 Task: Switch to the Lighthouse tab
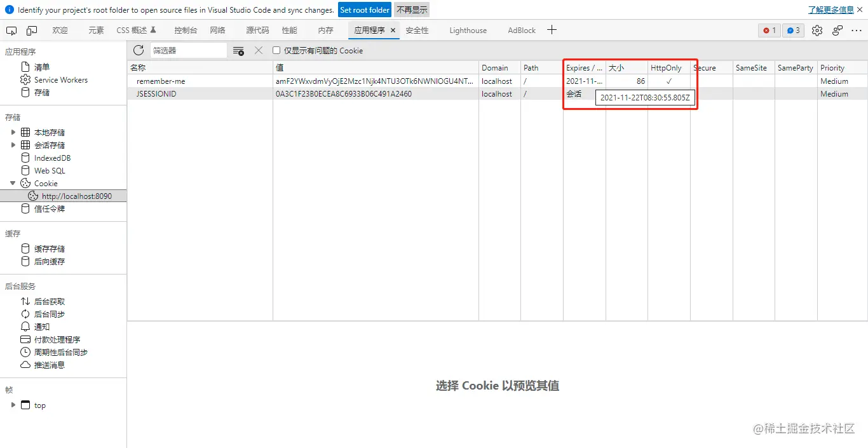click(468, 31)
